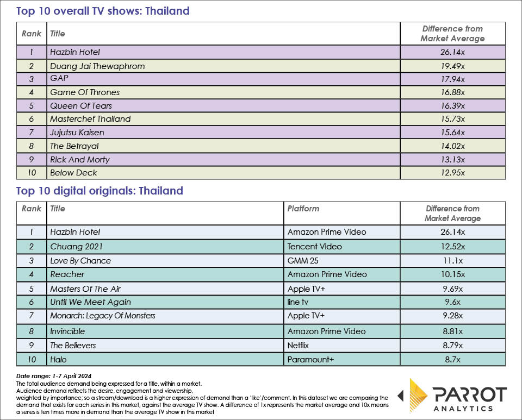Viewport: 522px width, 420px height.
Task: Click 'Paramount+' platform cell
Action: coord(342,360)
